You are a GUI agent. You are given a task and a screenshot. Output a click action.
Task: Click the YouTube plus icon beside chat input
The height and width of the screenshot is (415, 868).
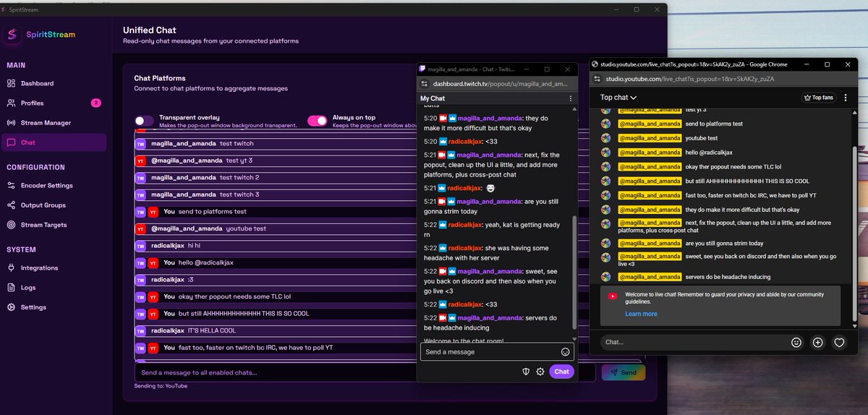[x=818, y=343]
